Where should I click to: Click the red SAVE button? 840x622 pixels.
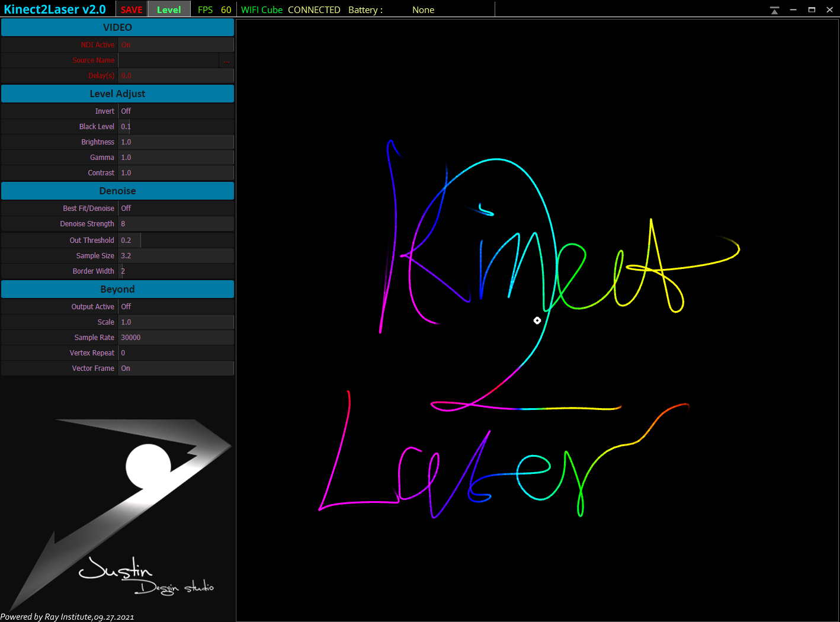click(x=132, y=9)
